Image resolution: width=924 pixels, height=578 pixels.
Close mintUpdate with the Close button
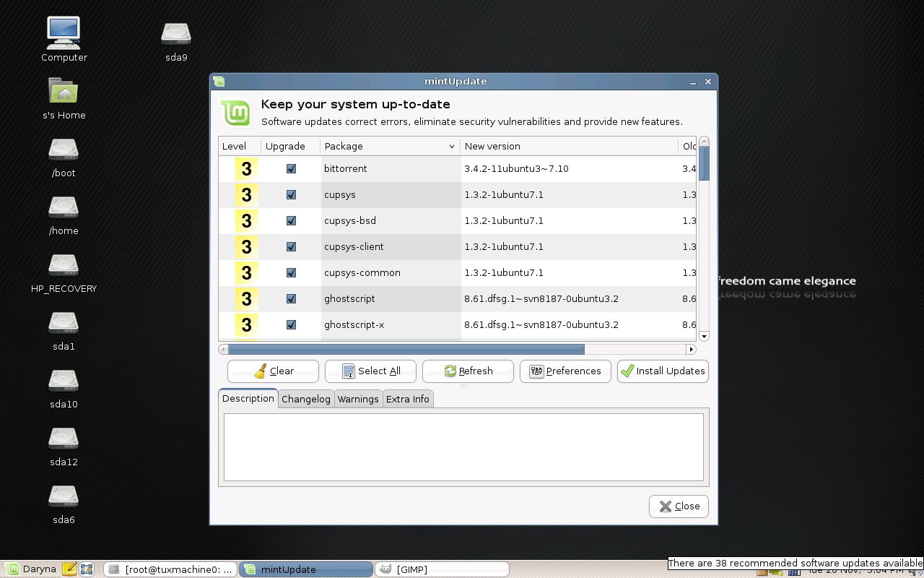[x=679, y=506]
